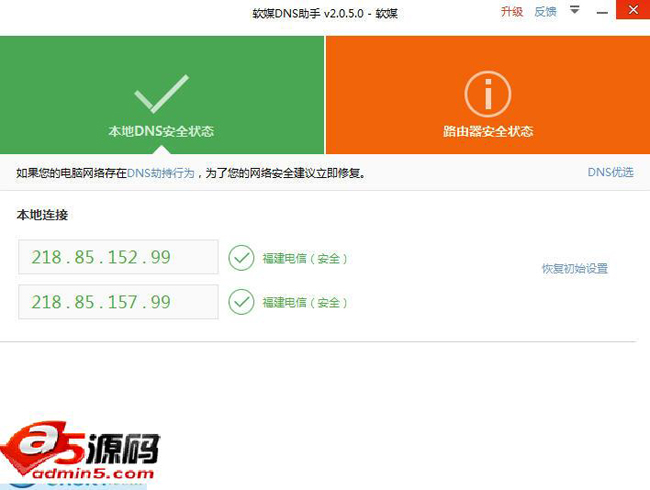This screenshot has height=490, width=650.
Task: Close the 软媒DNS助手 window
Action: [633, 10]
